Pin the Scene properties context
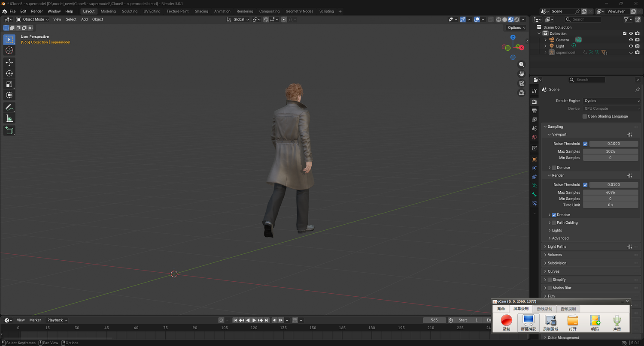 637,90
